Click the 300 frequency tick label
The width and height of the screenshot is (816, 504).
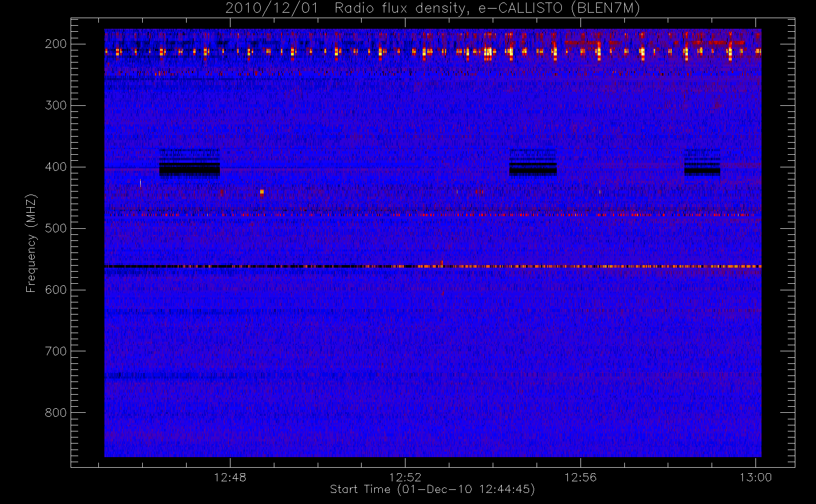(x=56, y=105)
